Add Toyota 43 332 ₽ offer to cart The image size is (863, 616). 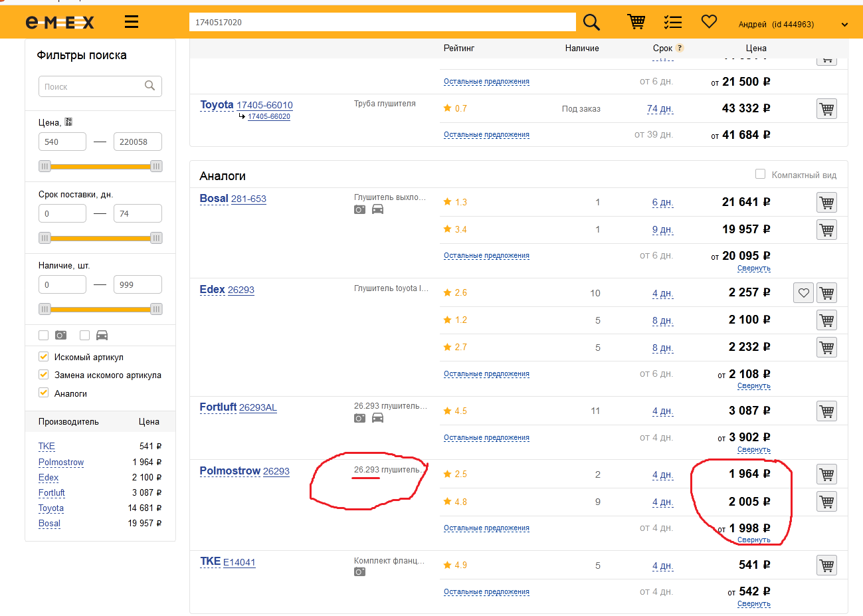pos(826,109)
